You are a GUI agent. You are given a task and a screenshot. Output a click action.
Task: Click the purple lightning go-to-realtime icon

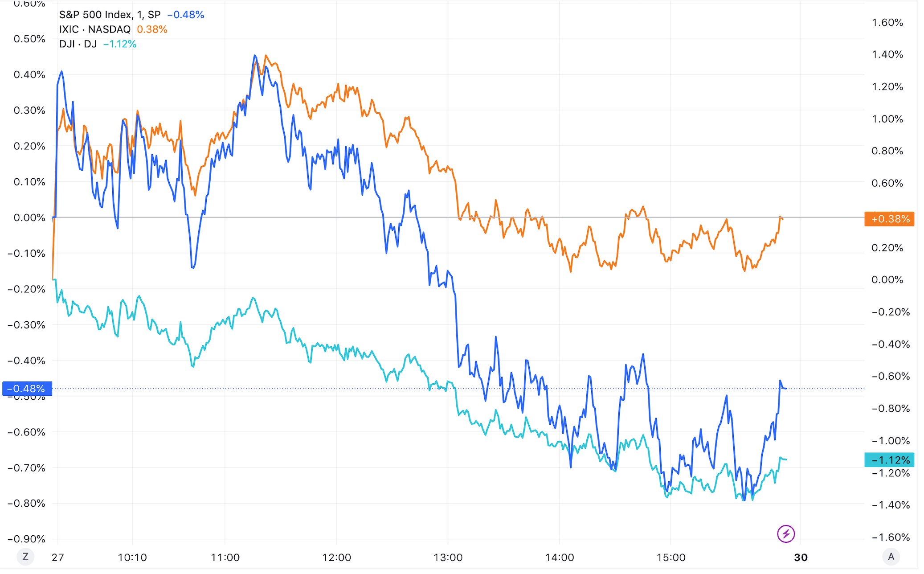pos(786,533)
